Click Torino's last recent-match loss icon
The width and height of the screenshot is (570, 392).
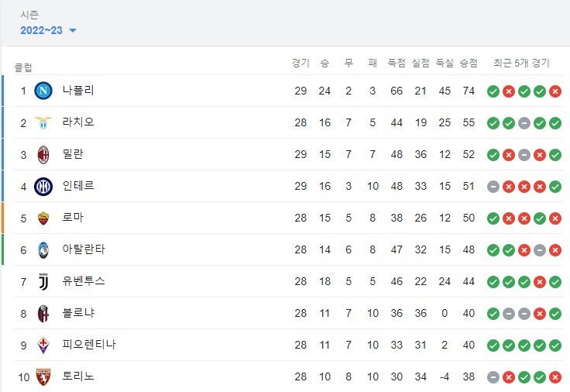click(555, 377)
